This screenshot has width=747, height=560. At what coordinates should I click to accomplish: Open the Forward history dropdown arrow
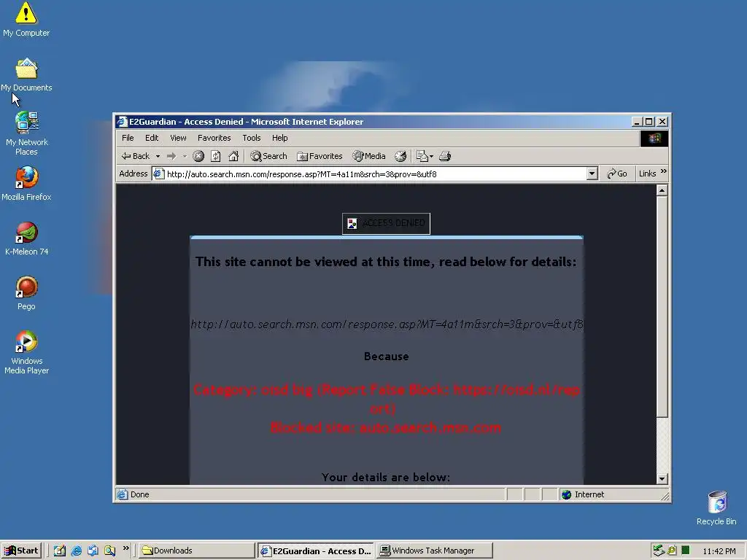(x=185, y=156)
